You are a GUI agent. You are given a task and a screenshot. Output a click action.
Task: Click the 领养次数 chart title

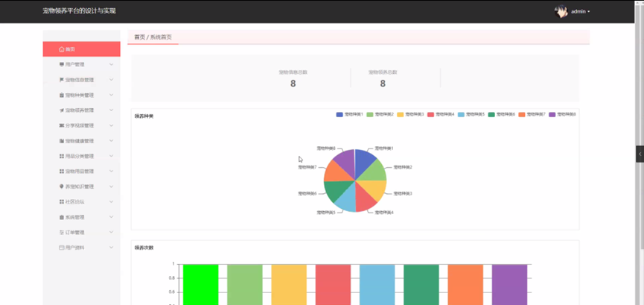[x=144, y=248]
